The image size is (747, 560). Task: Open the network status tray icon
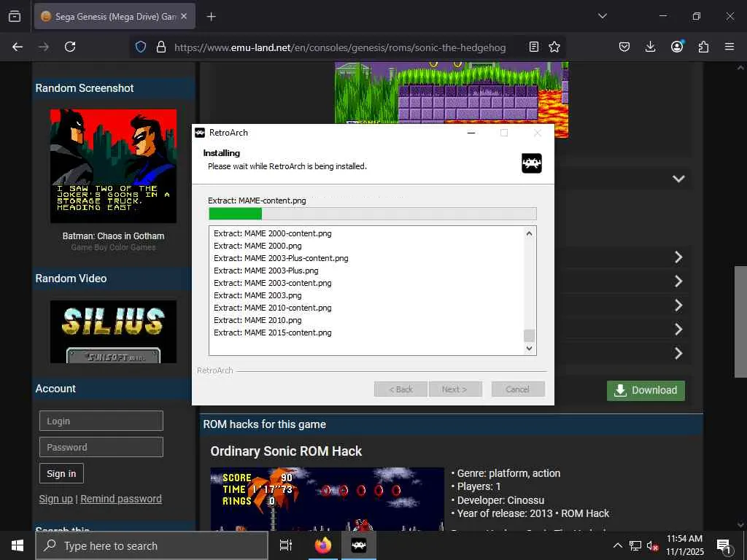(x=635, y=545)
